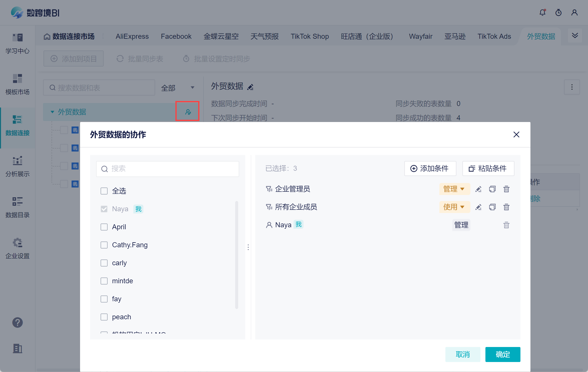The width and height of the screenshot is (588, 372).
Task: Toggle the 全选 checkbox
Action: point(104,191)
